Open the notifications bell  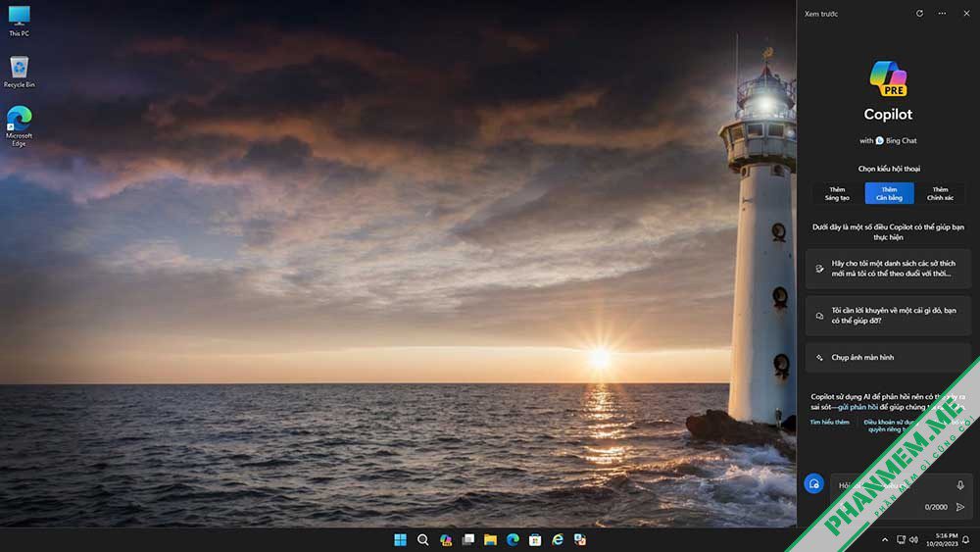pos(966,539)
